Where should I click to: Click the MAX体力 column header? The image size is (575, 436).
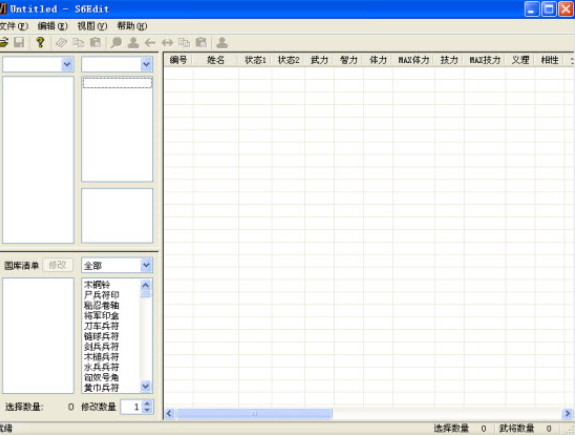click(414, 60)
